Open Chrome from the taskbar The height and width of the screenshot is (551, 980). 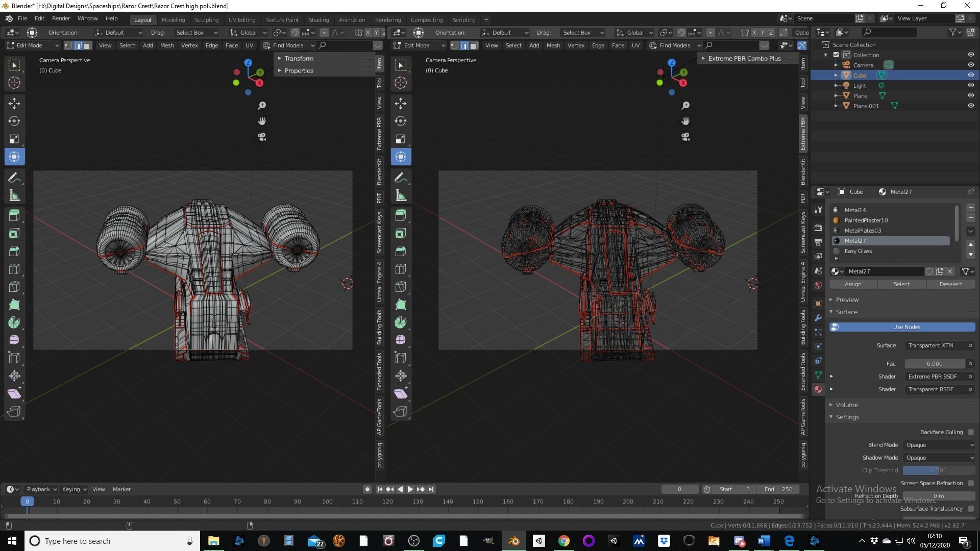click(563, 541)
